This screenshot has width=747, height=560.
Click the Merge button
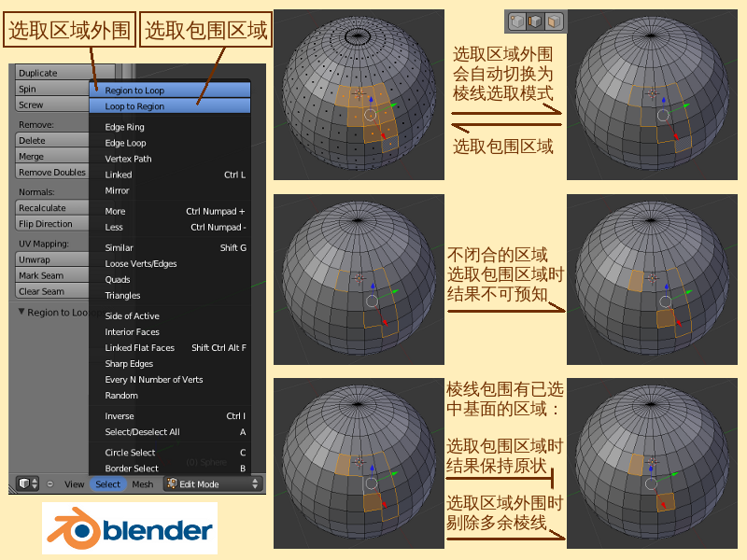pos(52,156)
